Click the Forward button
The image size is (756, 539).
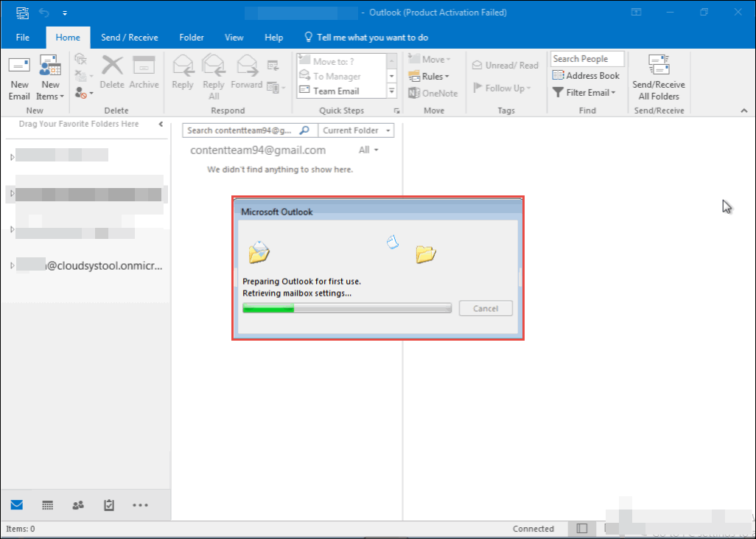(246, 72)
